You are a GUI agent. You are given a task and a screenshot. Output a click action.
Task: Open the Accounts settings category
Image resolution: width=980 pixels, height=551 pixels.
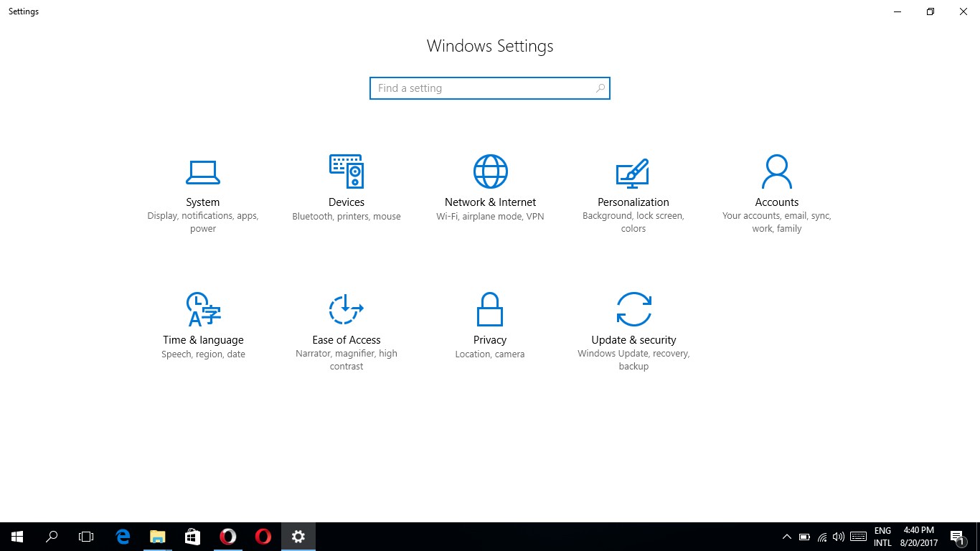(777, 194)
